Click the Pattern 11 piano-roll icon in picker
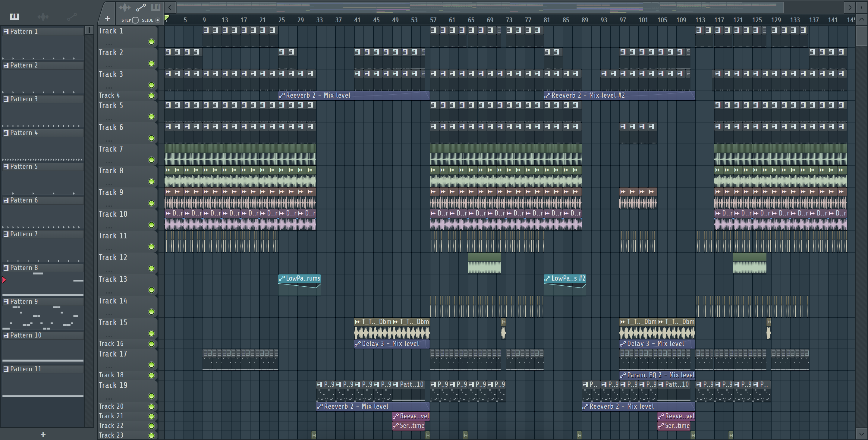Viewport: 868px width, 440px height. tap(6, 369)
